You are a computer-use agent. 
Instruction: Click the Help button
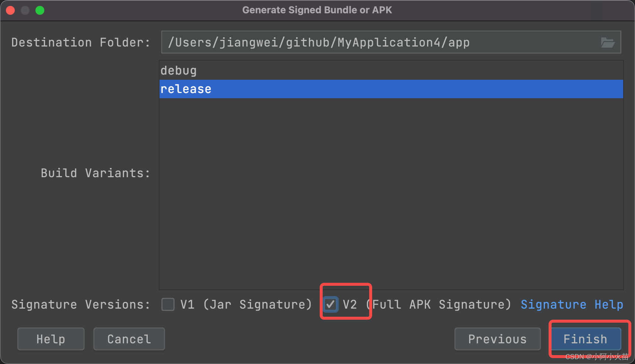(51, 339)
